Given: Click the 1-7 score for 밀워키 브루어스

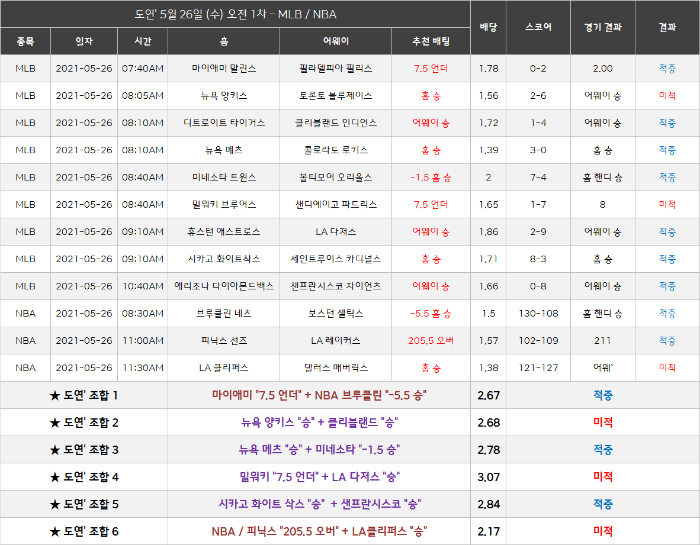Looking at the screenshot, I should tap(538, 204).
